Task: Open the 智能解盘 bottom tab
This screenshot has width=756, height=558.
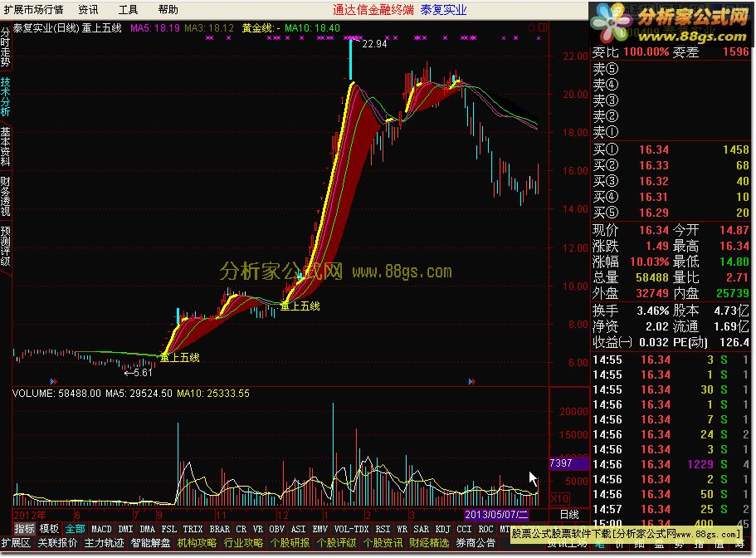Action: coord(150,543)
